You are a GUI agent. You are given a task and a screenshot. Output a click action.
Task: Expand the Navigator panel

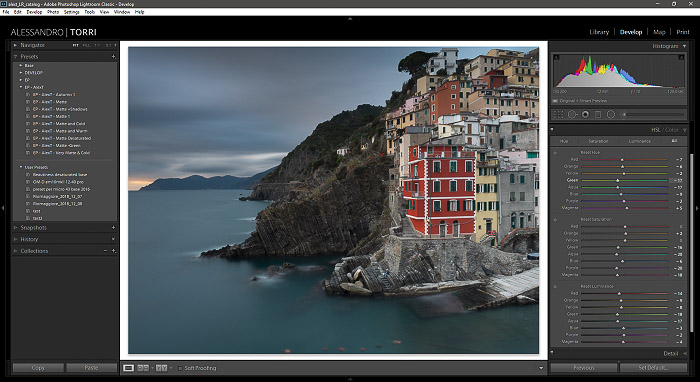[x=15, y=45]
